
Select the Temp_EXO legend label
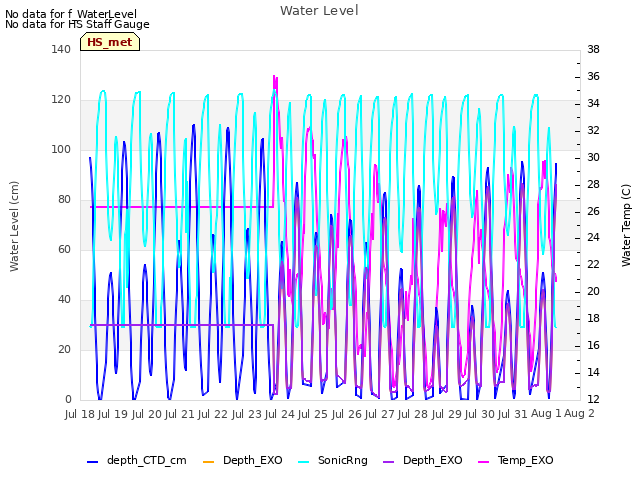point(526,460)
